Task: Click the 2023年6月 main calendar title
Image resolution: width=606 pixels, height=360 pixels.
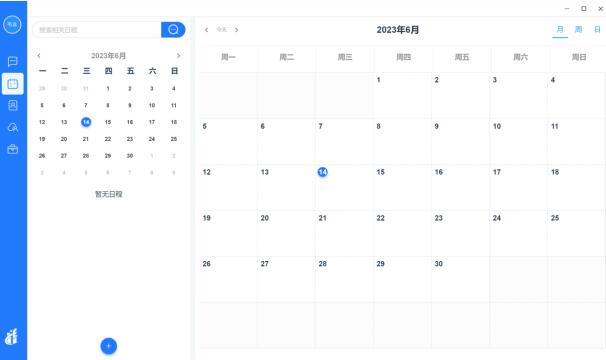Action: pos(398,30)
